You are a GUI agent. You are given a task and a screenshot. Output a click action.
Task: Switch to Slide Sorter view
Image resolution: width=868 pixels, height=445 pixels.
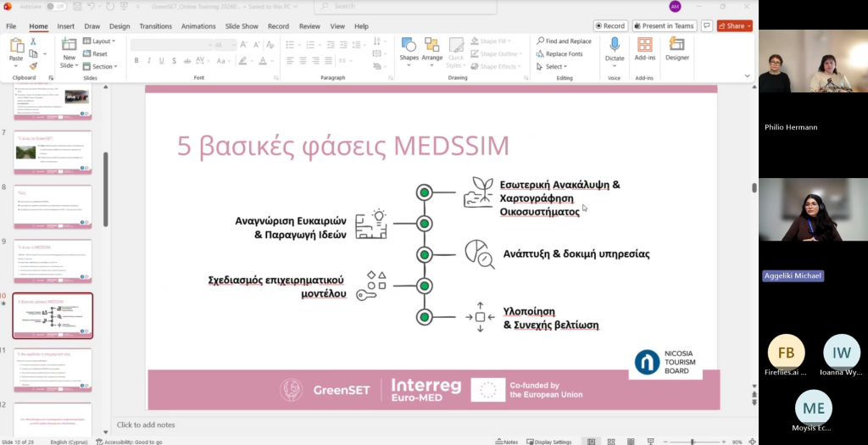610,442
